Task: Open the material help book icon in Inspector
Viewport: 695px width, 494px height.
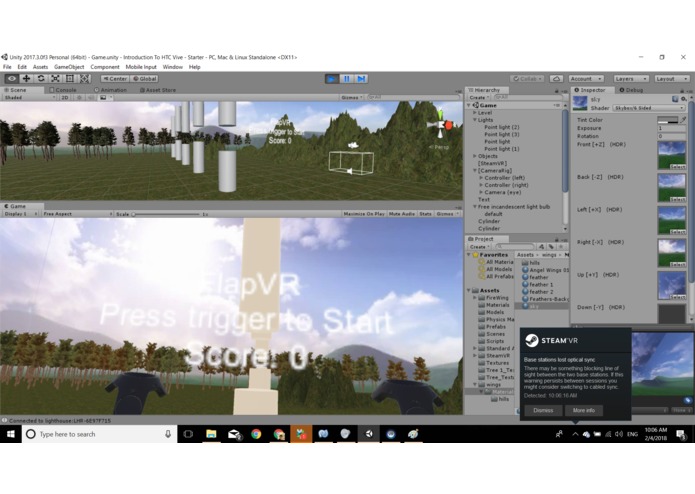Action: pos(675,99)
